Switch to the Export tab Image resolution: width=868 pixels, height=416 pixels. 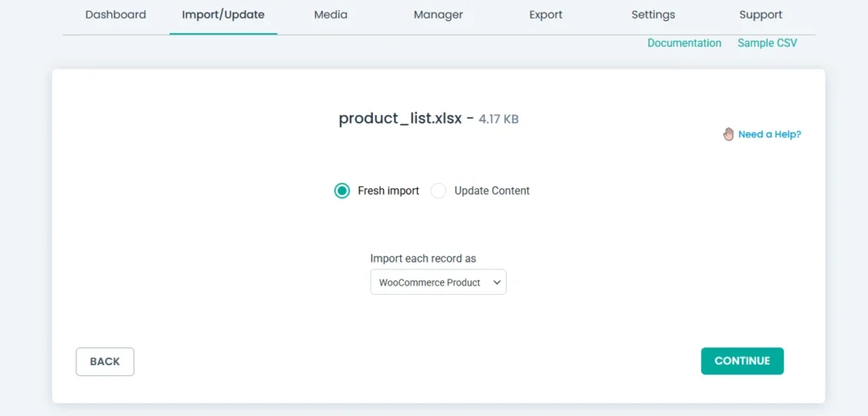[546, 14]
